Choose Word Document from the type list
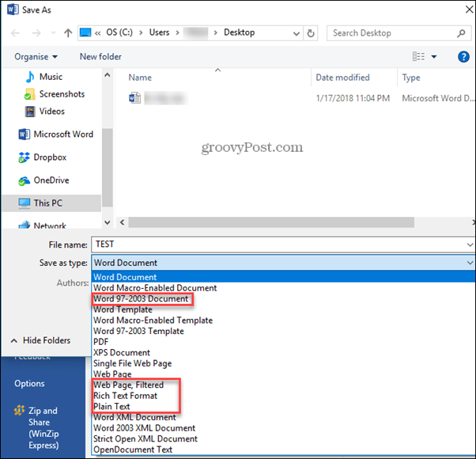Screen dimensions: 476x459 (284, 277)
